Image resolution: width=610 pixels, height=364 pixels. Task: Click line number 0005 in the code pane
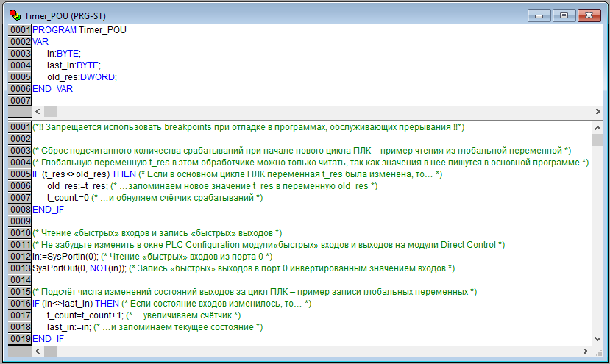pyautogui.click(x=20, y=174)
